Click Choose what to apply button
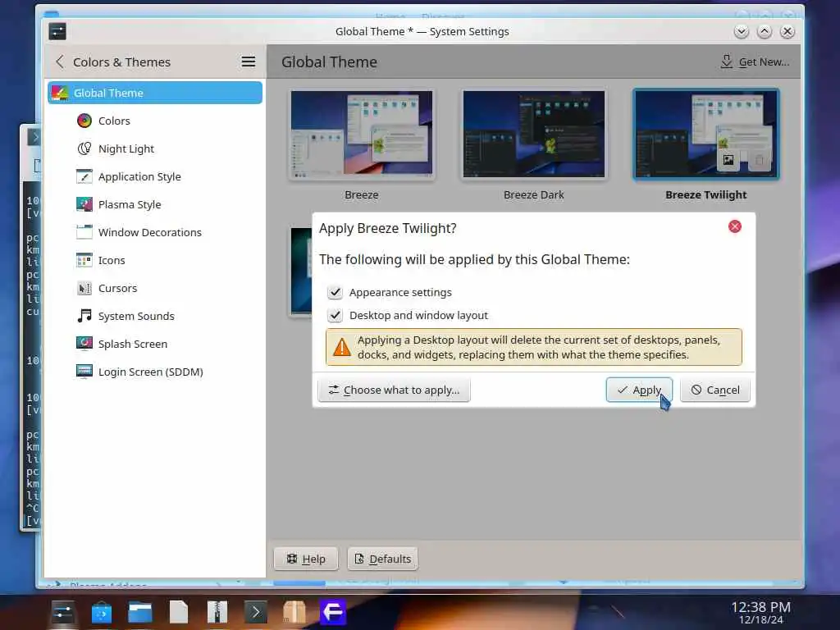This screenshot has height=630, width=840. (394, 390)
